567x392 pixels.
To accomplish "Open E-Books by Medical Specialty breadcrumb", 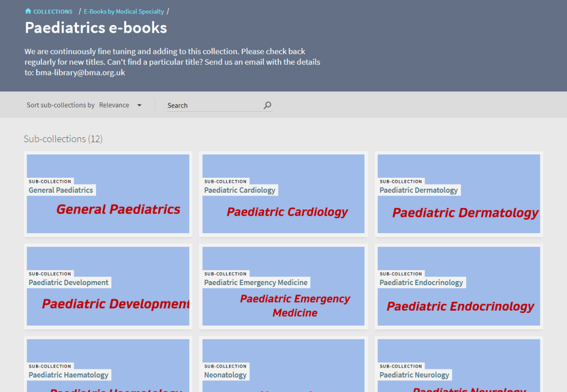I will [124, 12].
